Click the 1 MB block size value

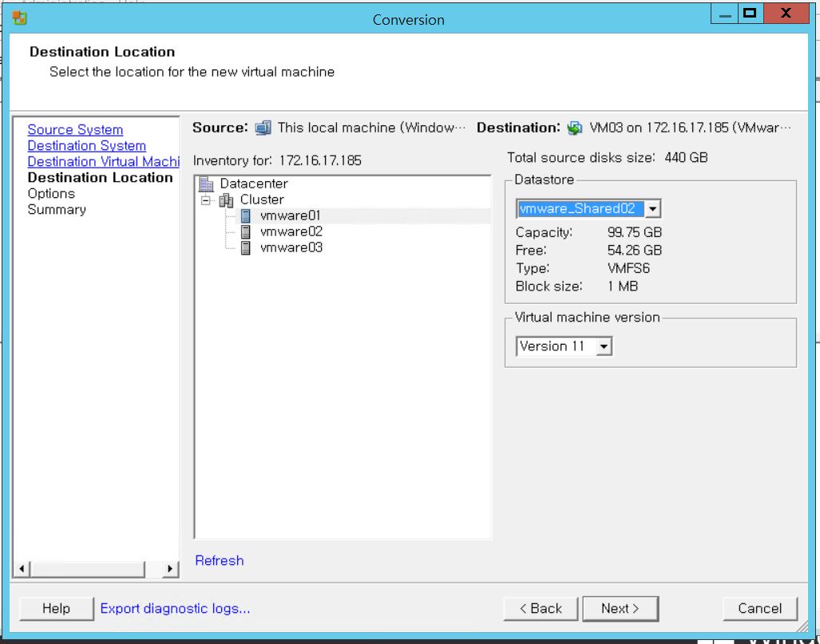coord(623,286)
